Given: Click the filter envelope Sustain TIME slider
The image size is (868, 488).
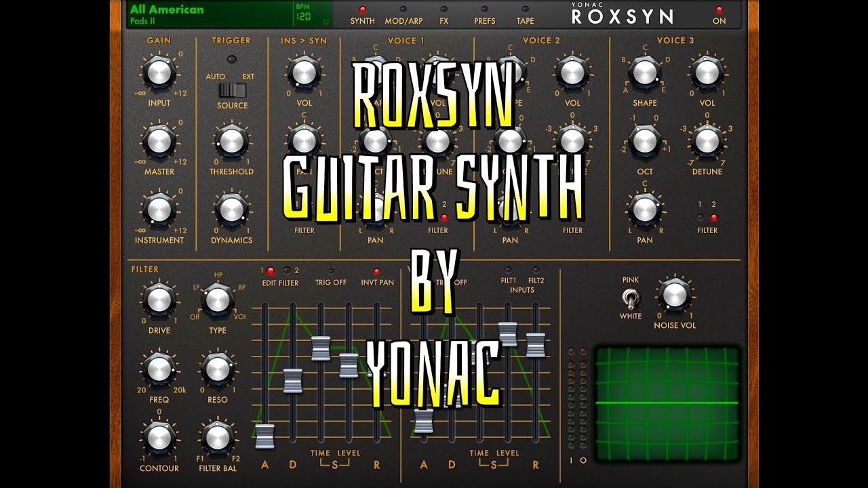Looking at the screenshot, I should tap(321, 348).
